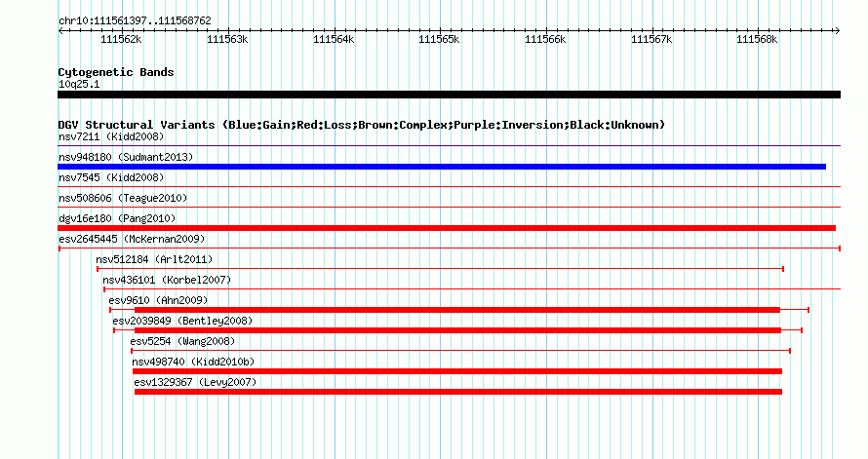Select the red dgv16e180 loss bar
Viewport: 868px width, 459px height.
coord(447,228)
